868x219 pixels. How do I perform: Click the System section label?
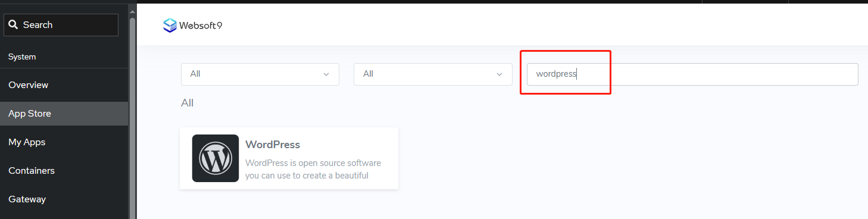[22, 57]
